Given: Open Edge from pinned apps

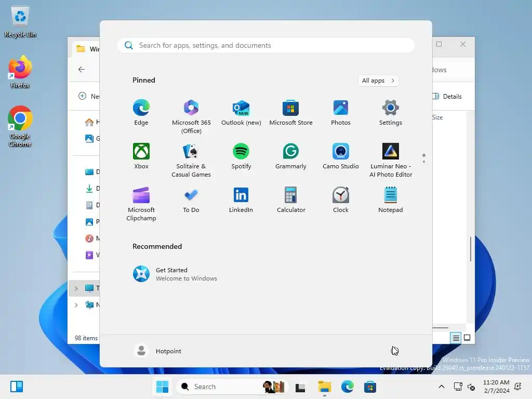Looking at the screenshot, I should point(141,113).
